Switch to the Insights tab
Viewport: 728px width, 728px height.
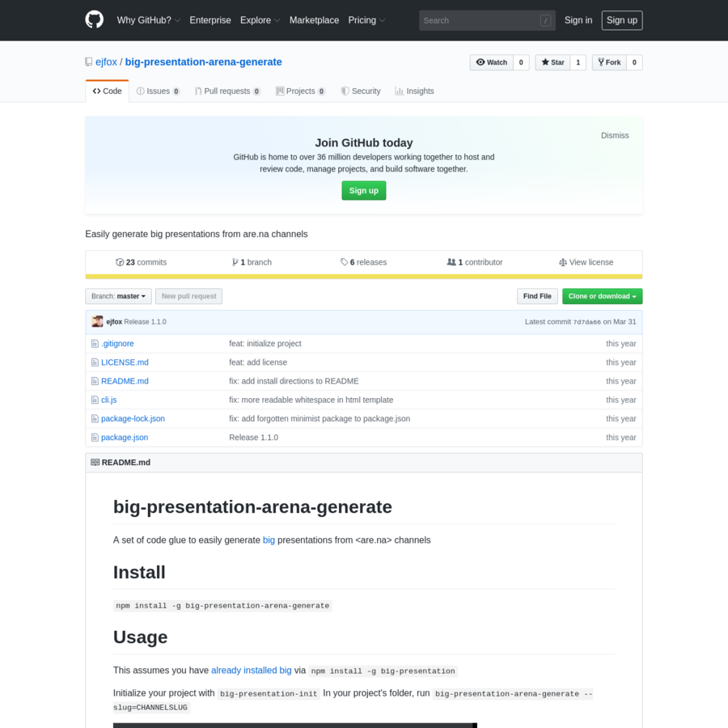pos(415,91)
